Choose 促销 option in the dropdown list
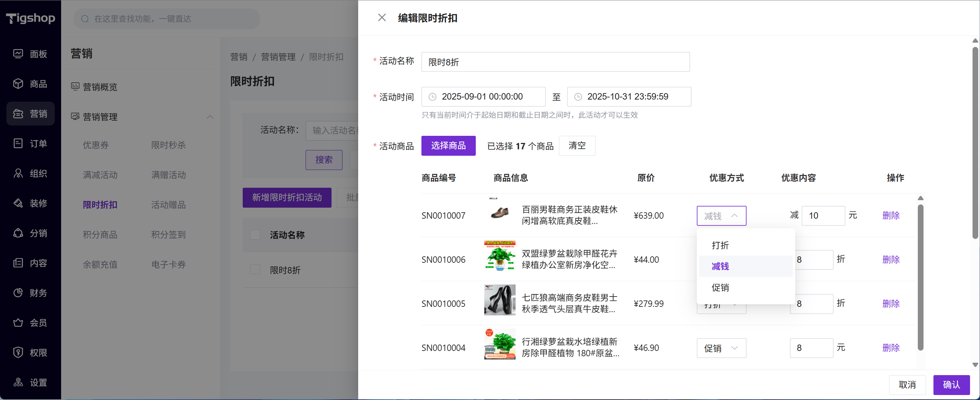Screen dimensions: 980x400 coord(720,288)
